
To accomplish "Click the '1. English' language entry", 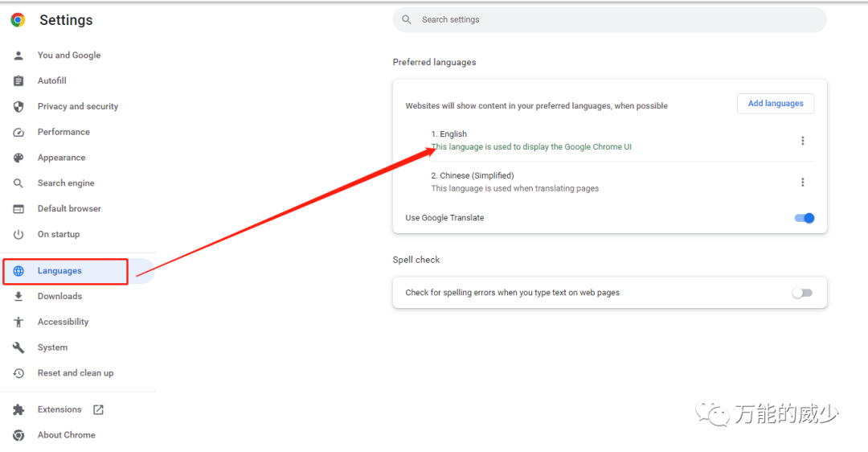I will point(449,134).
